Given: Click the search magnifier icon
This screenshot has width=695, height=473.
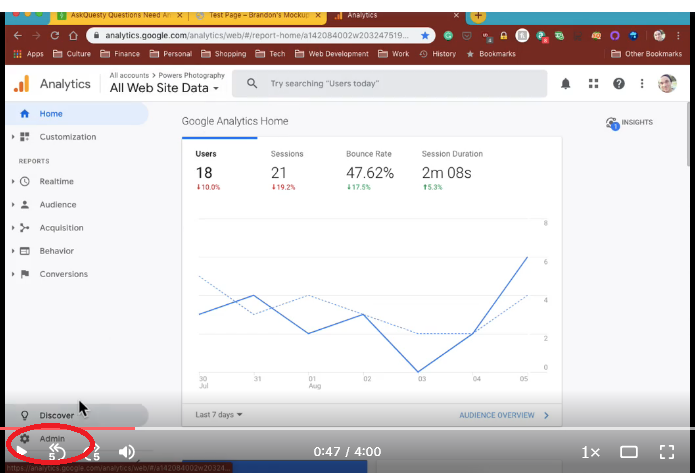Looking at the screenshot, I should pos(252,83).
